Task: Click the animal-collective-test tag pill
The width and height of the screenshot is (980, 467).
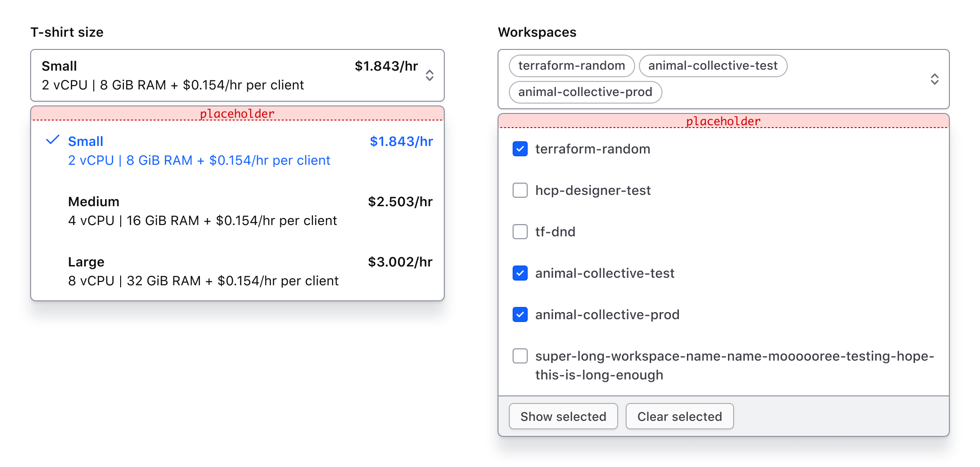Action: [713, 65]
